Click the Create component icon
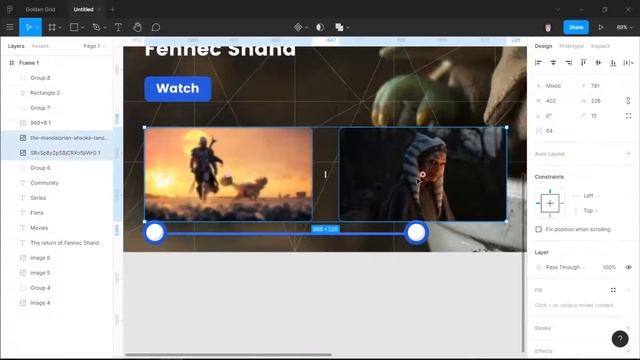 point(298,27)
